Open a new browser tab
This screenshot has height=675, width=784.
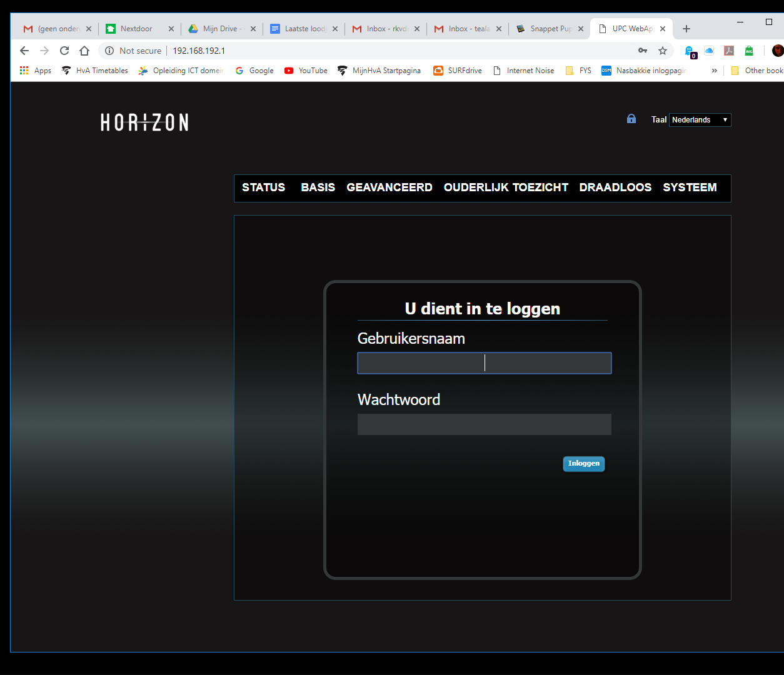686,29
